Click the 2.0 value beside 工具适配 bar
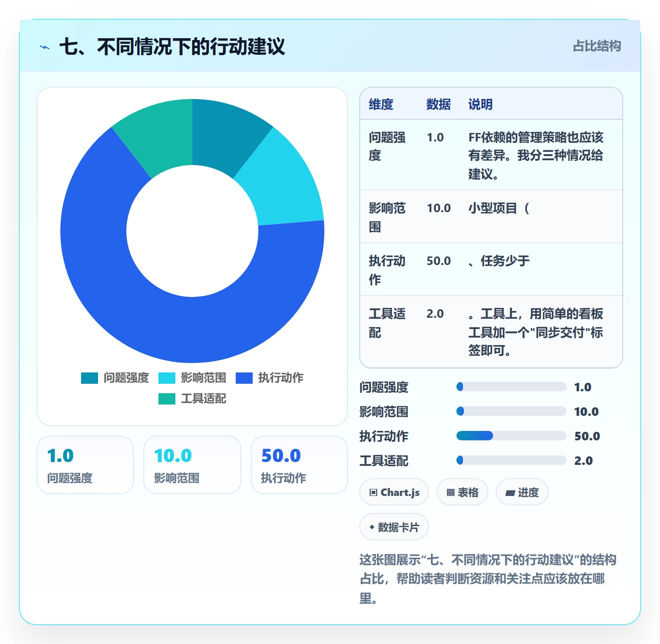Viewport: 660px width, 644px height. [x=583, y=461]
